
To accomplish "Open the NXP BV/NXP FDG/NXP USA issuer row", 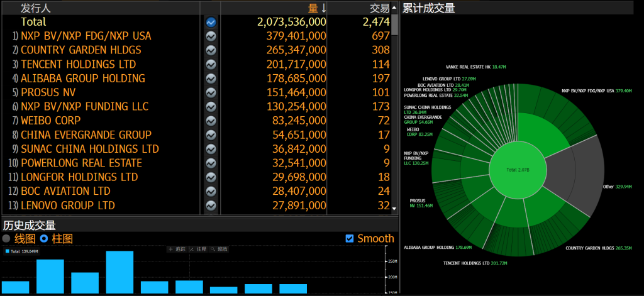I will point(86,36).
